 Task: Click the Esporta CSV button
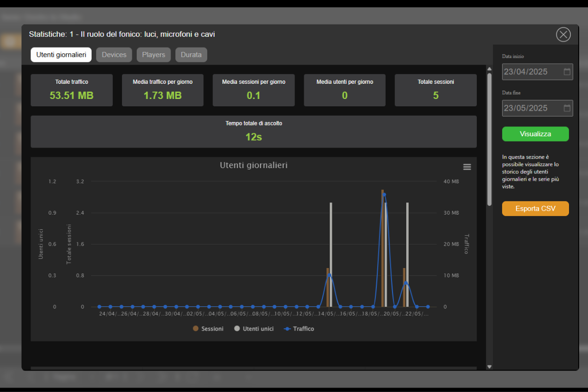point(536,208)
